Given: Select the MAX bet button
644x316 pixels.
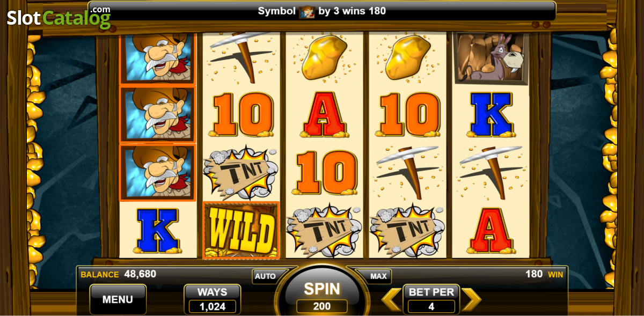Looking at the screenshot, I should tap(378, 276).
